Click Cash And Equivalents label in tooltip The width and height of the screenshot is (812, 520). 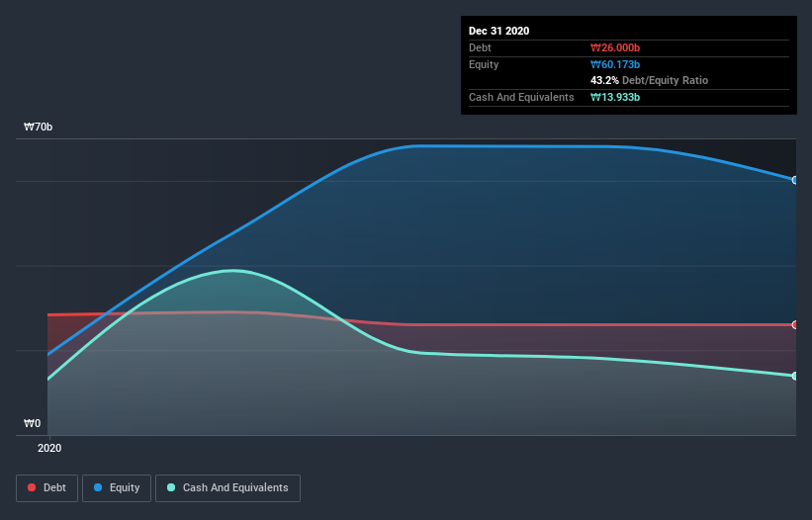point(521,97)
